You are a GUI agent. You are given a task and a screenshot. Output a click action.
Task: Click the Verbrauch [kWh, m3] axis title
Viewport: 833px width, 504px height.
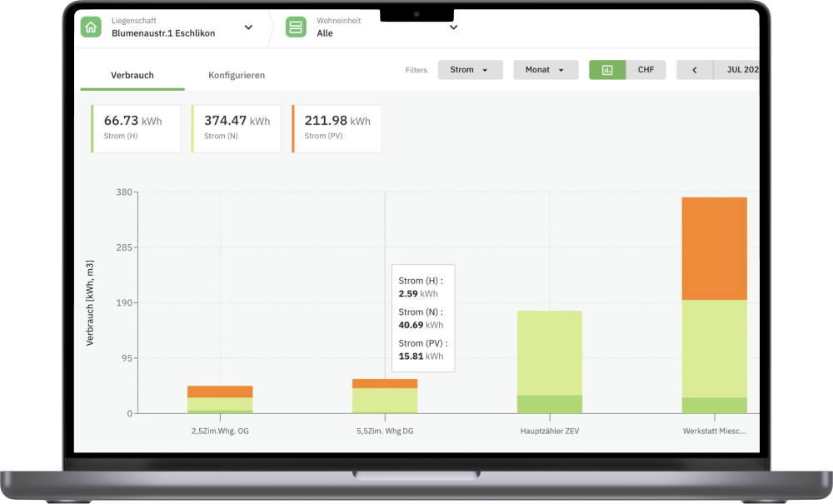tap(90, 302)
